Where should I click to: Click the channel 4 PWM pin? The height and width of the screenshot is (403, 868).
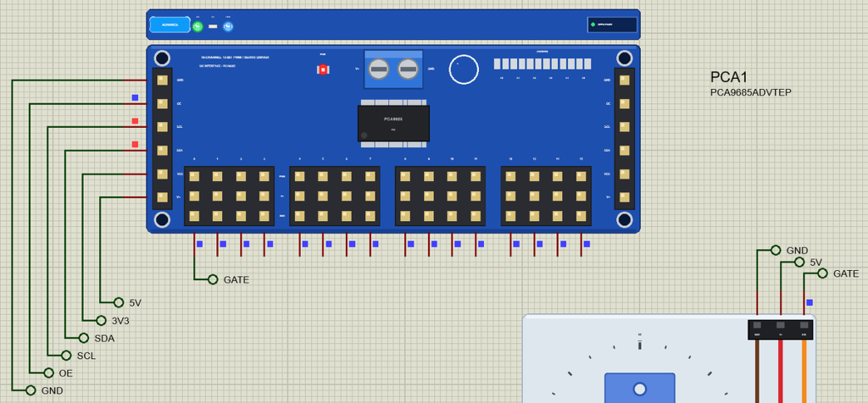click(299, 177)
